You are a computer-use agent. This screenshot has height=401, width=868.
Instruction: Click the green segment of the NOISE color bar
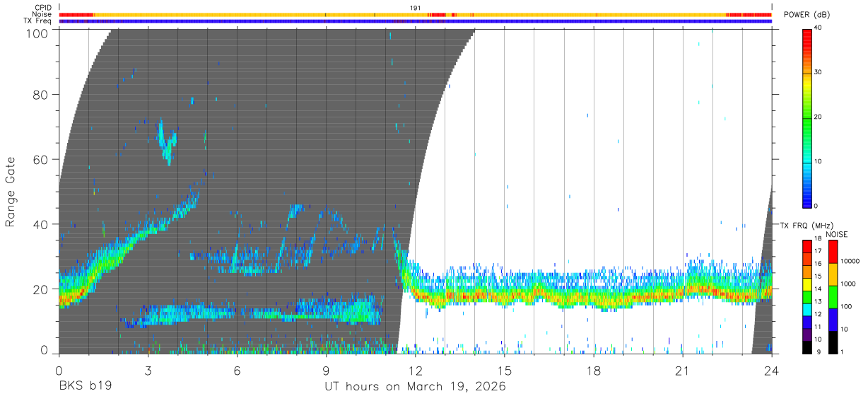click(833, 297)
